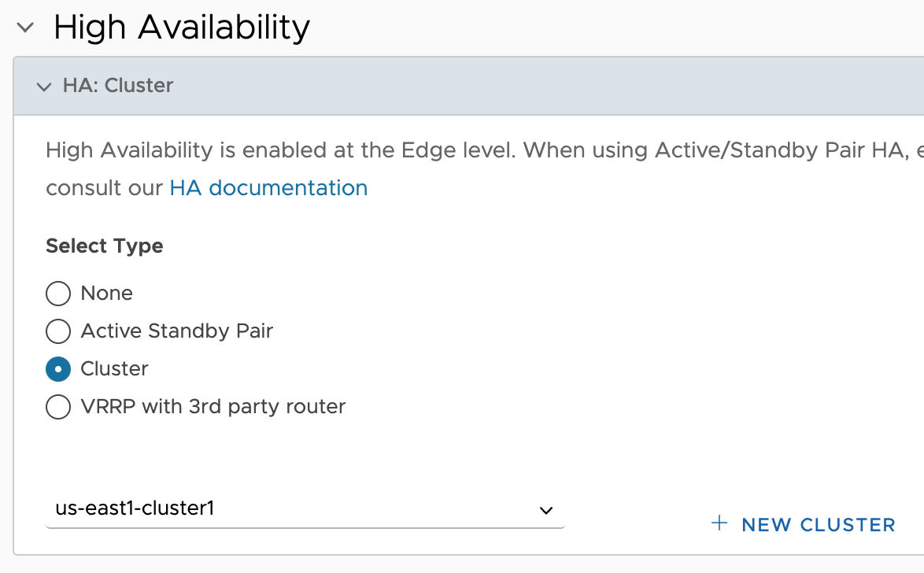Collapse the High Availability section chevron

click(25, 27)
